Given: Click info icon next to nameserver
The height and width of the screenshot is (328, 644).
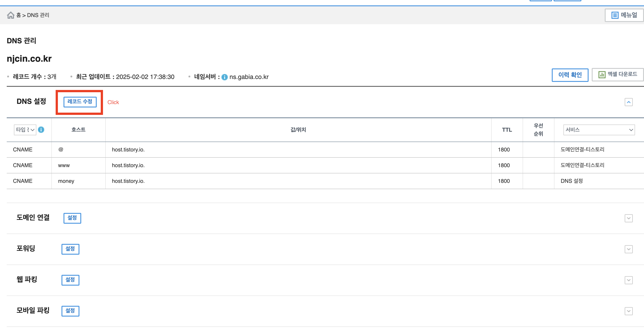Looking at the screenshot, I should (224, 77).
